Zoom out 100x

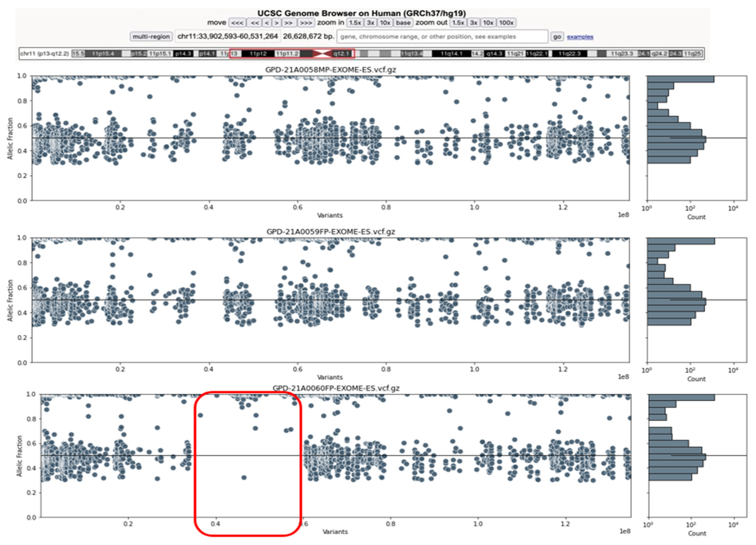point(506,23)
